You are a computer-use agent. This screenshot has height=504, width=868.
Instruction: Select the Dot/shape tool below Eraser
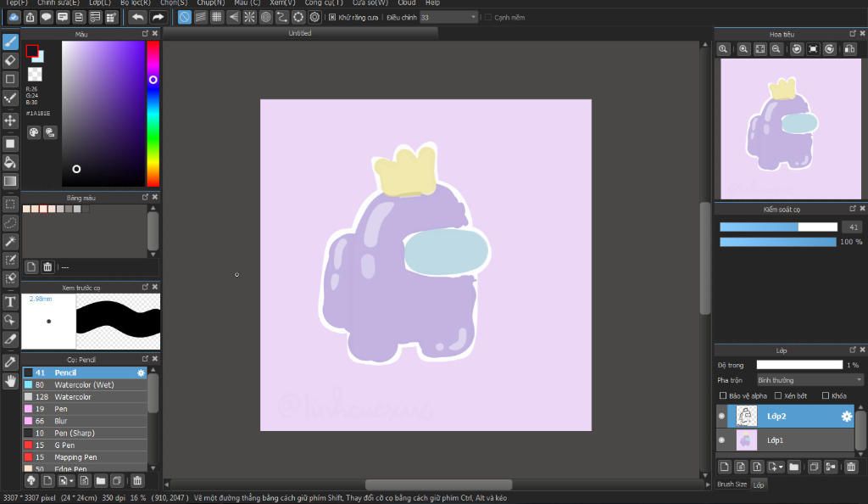[10, 79]
